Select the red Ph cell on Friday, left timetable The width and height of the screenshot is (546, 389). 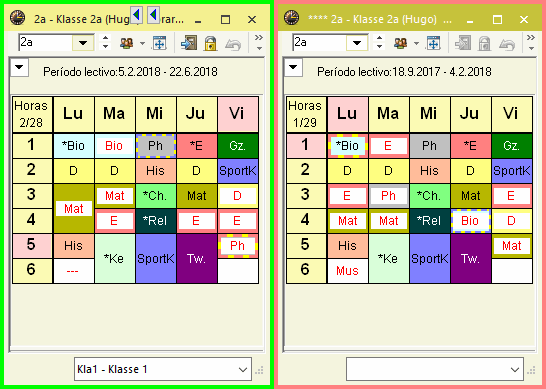point(238,246)
